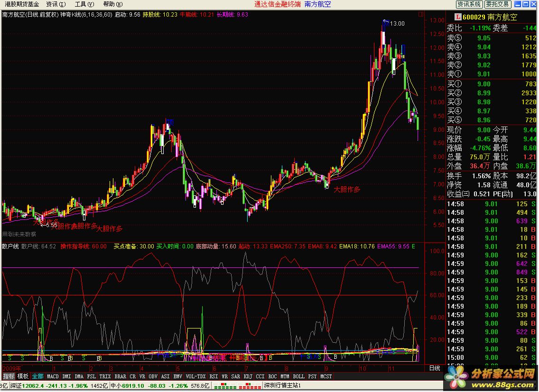Click the 通达信金融终端 title text
This screenshot has height=392, width=539.
pos(278,4)
